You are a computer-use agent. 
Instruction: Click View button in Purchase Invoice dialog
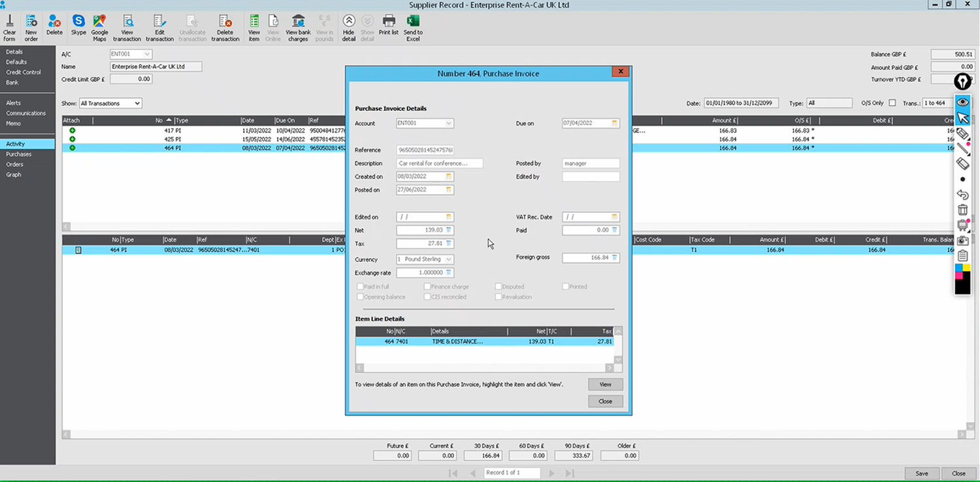[605, 384]
